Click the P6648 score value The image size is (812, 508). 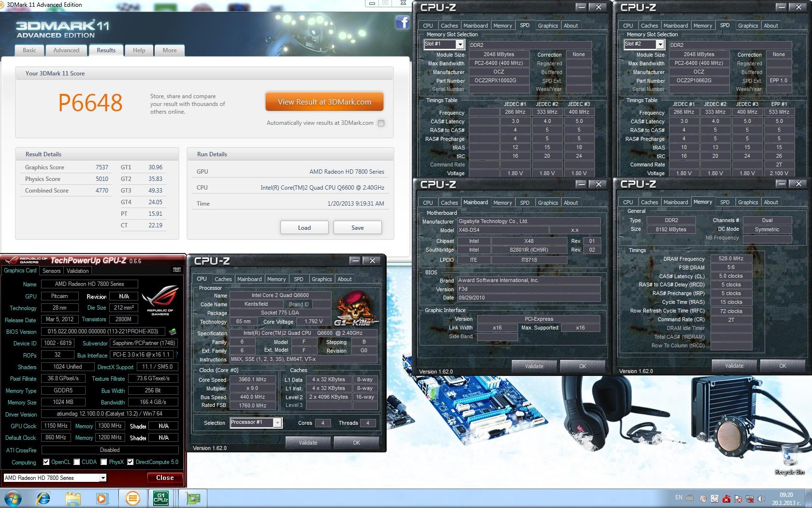coord(90,103)
